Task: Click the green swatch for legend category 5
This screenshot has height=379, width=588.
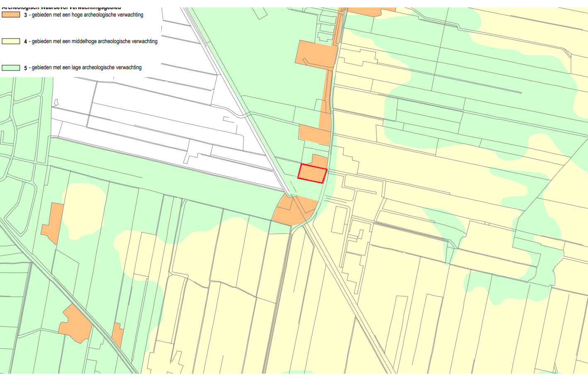Action: pos(11,68)
